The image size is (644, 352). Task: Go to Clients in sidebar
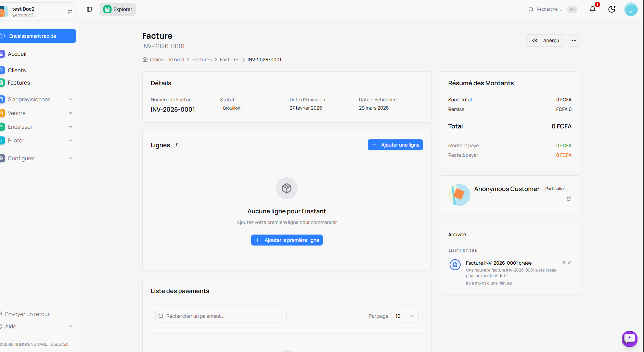pos(17,70)
